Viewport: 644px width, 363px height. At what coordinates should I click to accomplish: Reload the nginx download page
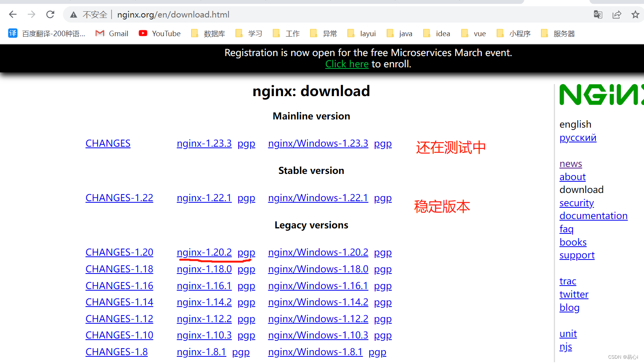click(50, 14)
